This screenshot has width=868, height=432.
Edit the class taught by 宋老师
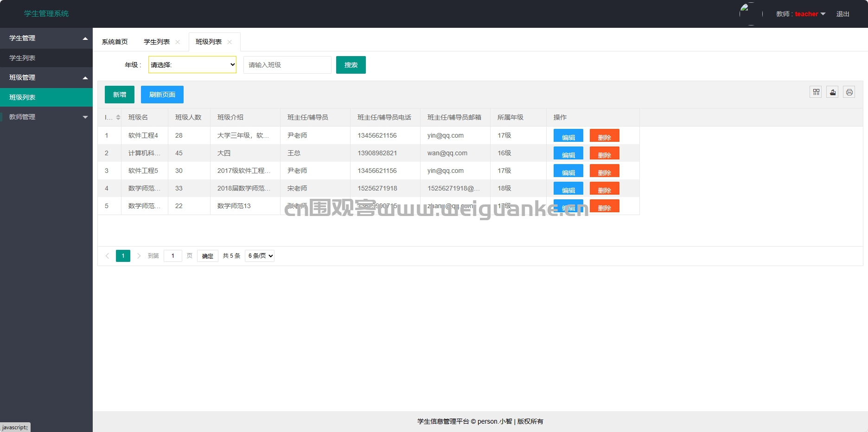click(x=568, y=188)
